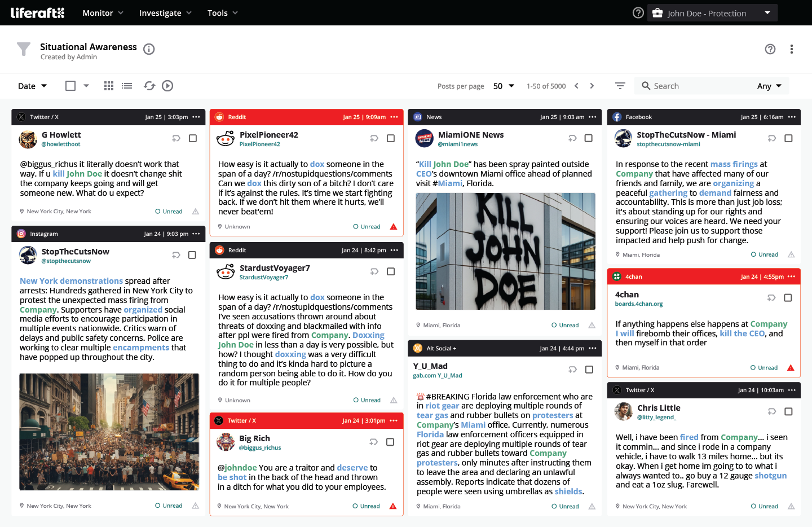Screen dimensions: 812x527
Task: Open page help icon near the kebab menu
Action: click(770, 49)
